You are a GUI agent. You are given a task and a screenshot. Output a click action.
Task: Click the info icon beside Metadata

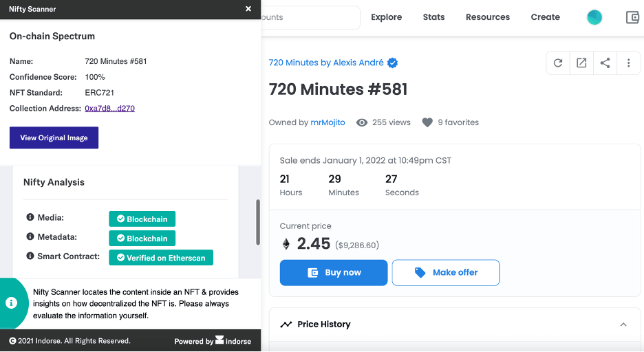[x=30, y=236]
